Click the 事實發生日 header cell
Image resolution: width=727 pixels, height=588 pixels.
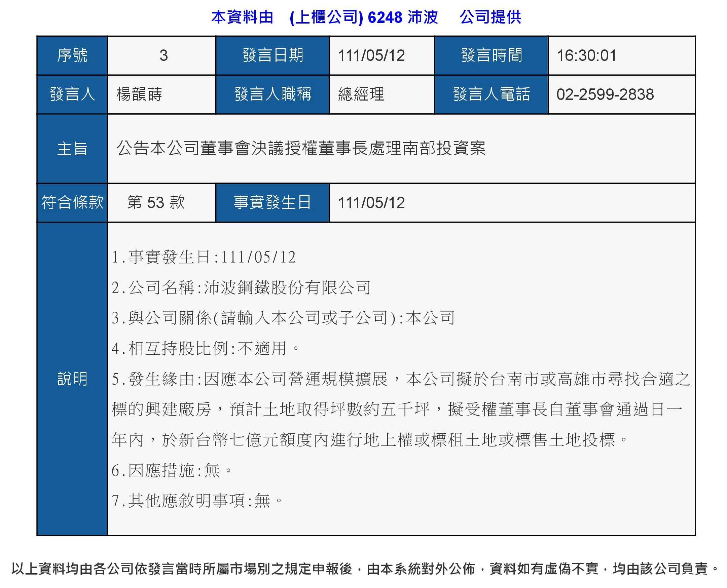tap(272, 203)
